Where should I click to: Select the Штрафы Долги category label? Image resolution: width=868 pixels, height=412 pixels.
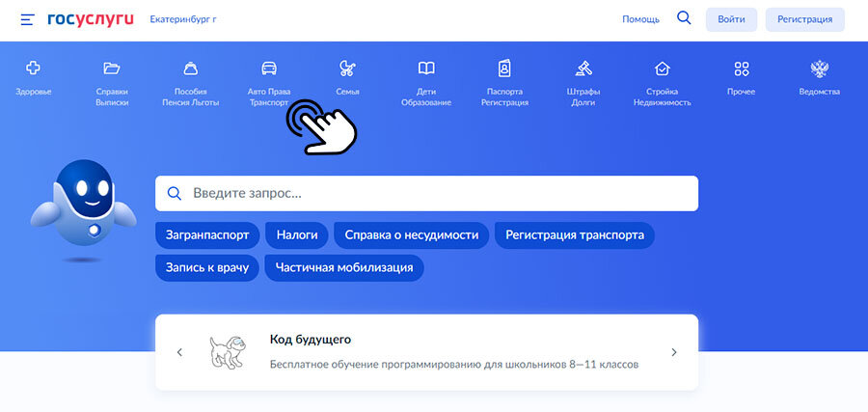pyautogui.click(x=583, y=96)
